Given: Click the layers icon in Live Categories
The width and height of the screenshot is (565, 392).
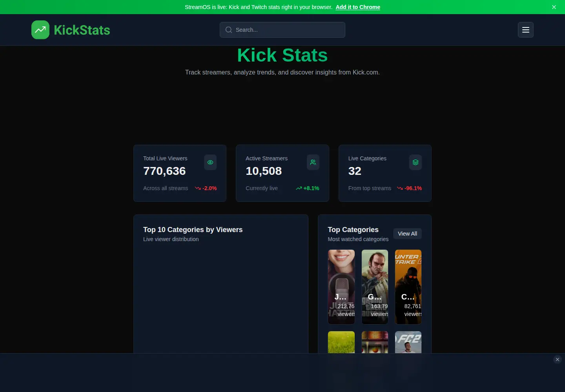Looking at the screenshot, I should 416,162.
